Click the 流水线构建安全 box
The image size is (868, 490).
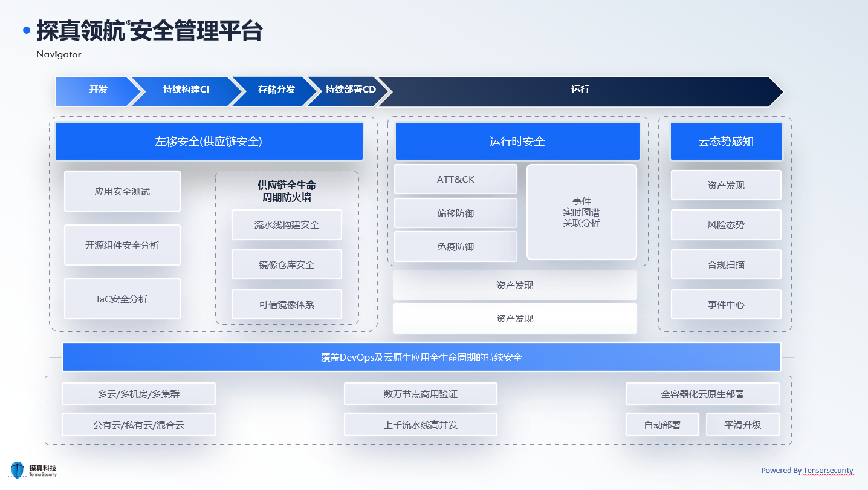(x=287, y=225)
